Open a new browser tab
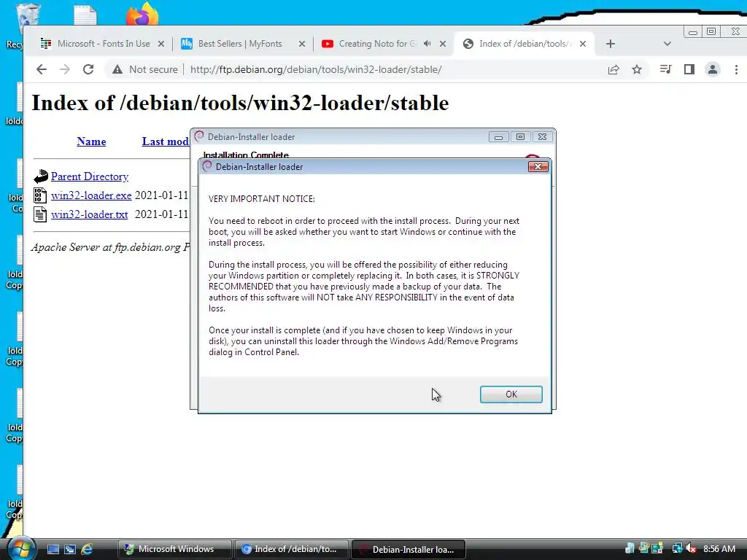Viewport: 747px width, 560px height. click(611, 44)
